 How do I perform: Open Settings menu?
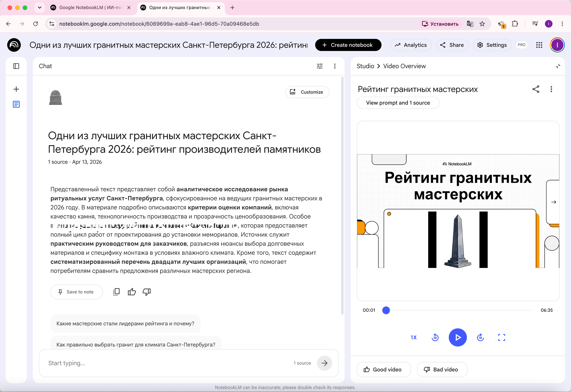coord(492,45)
